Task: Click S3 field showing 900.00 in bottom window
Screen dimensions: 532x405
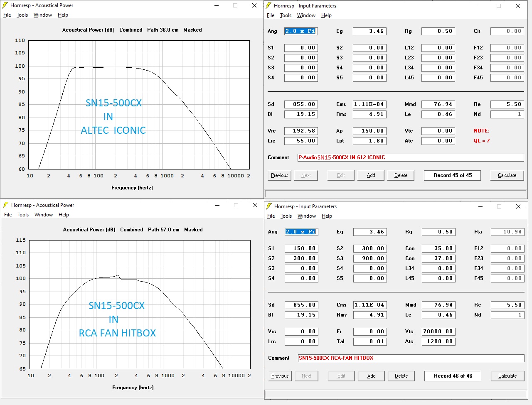Action: tap(370, 258)
